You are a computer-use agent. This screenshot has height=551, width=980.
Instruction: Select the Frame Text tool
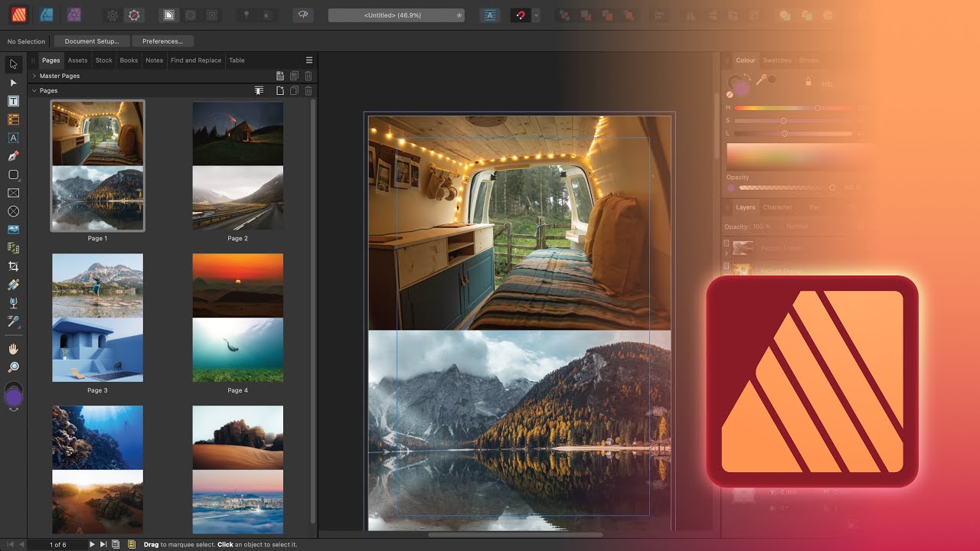click(13, 101)
